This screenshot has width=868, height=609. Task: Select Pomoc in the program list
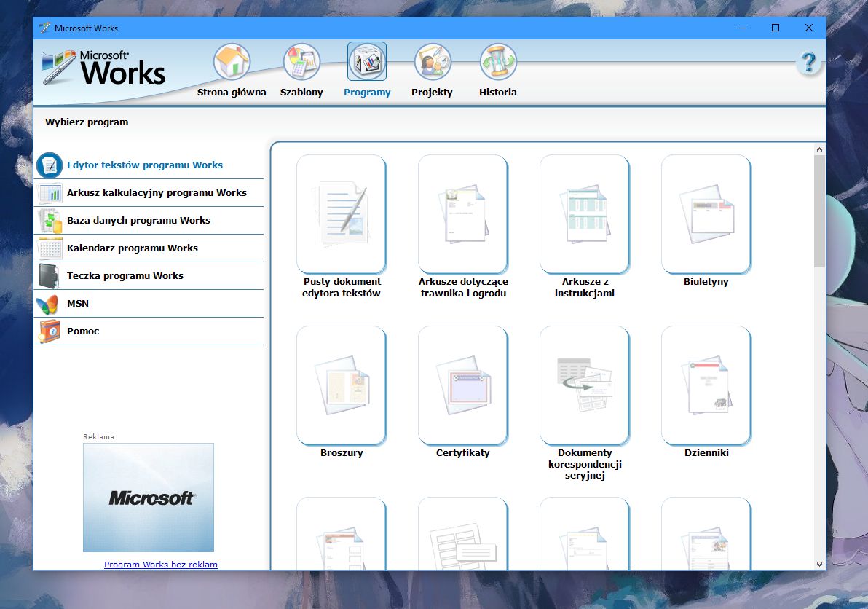pyautogui.click(x=83, y=331)
